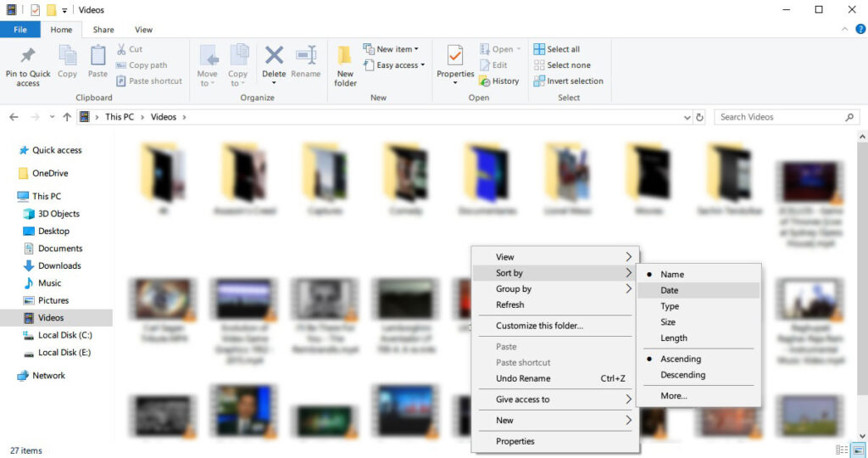The image size is (868, 458).
Task: Switch to the Share ribbon tab
Action: [103, 30]
